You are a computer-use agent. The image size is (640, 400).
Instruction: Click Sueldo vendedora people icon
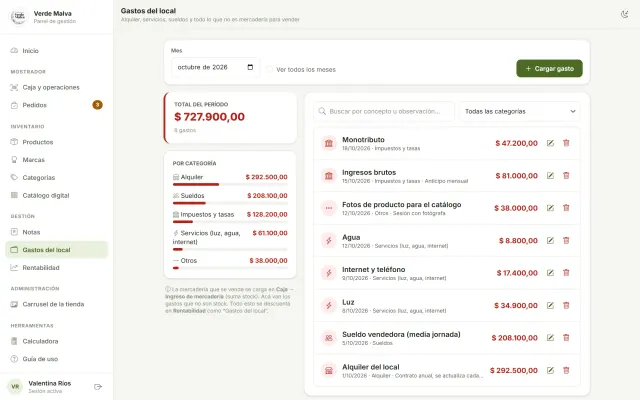point(329,338)
